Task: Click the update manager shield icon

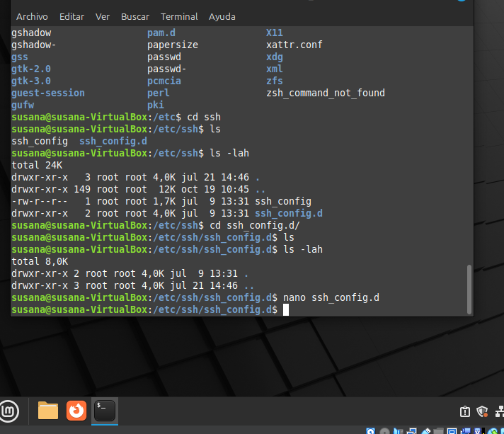Action: tap(482, 411)
